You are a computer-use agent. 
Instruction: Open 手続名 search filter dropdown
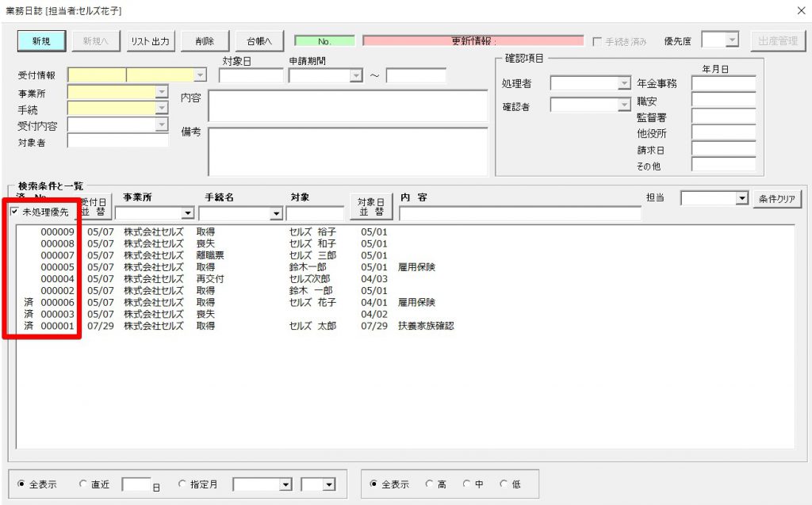pyautogui.click(x=276, y=213)
